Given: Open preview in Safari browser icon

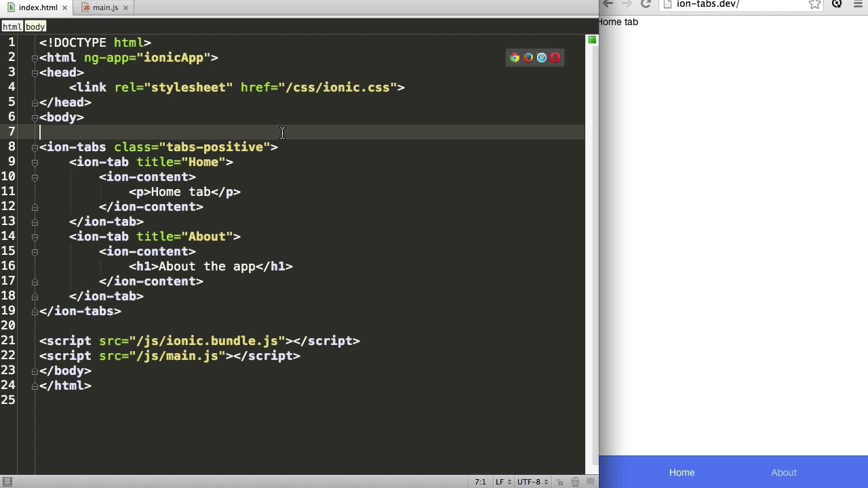Looking at the screenshot, I should tap(542, 58).
